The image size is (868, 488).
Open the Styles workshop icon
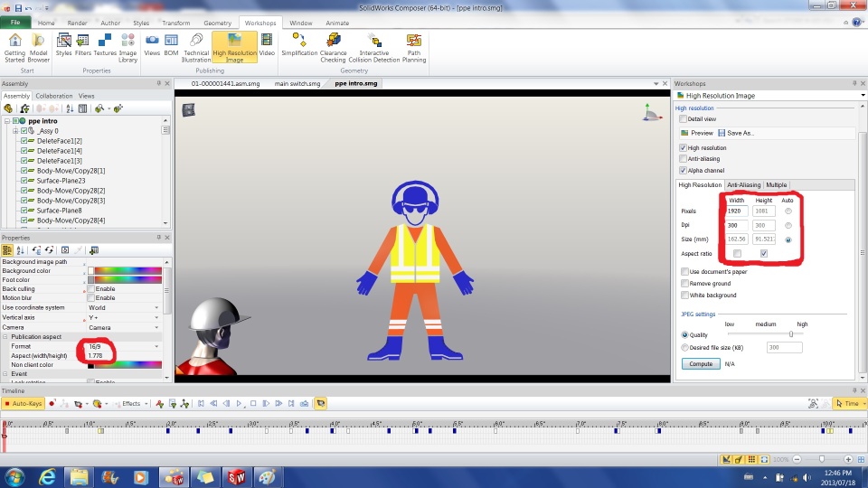(63, 45)
